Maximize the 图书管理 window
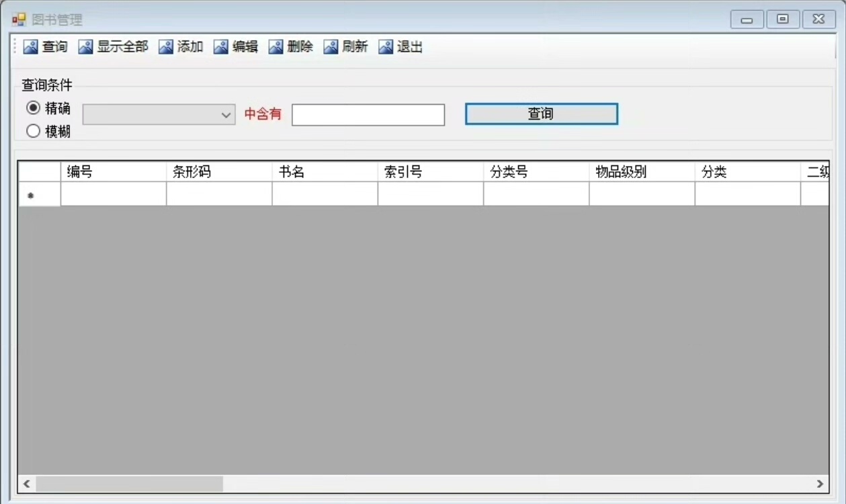 (x=783, y=19)
